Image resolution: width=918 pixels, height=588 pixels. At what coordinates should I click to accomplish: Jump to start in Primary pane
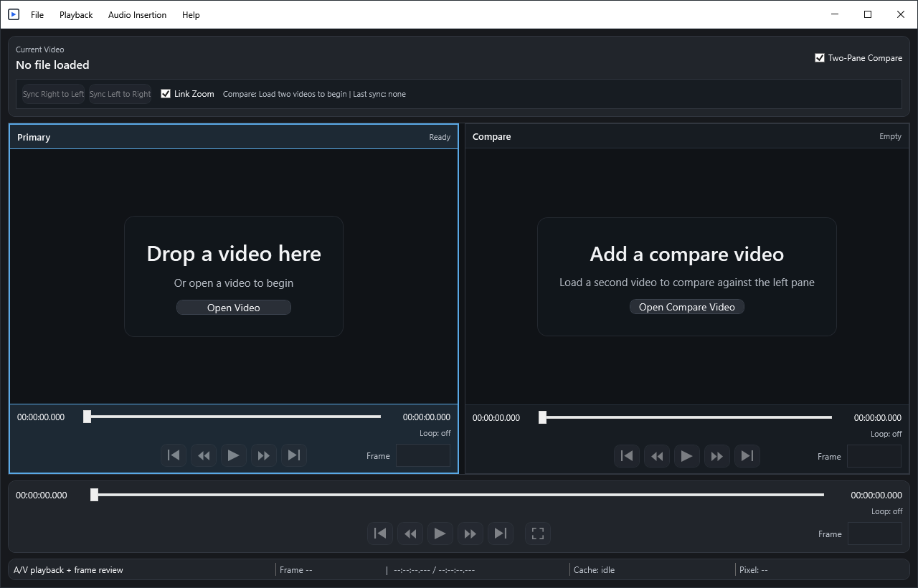coord(174,455)
